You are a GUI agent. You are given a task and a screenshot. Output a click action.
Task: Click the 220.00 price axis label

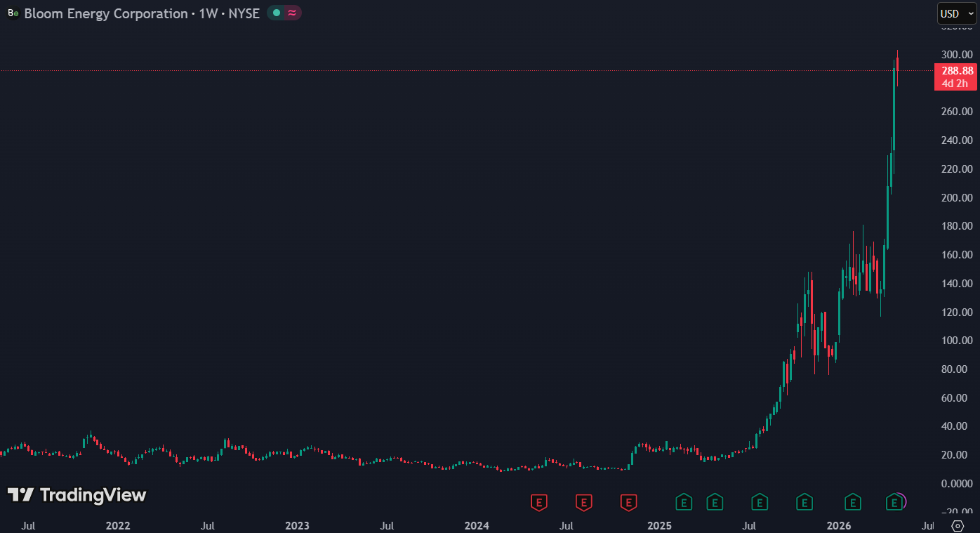[x=958, y=169]
